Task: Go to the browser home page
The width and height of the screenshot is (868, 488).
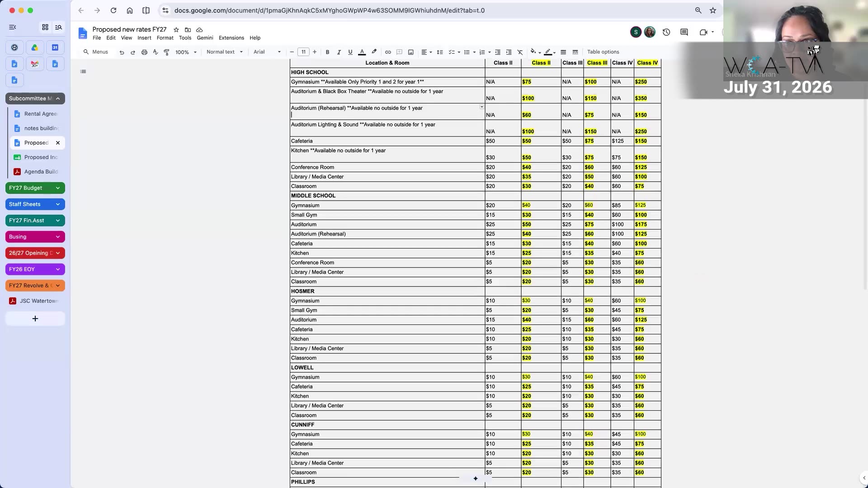Action: (x=130, y=10)
